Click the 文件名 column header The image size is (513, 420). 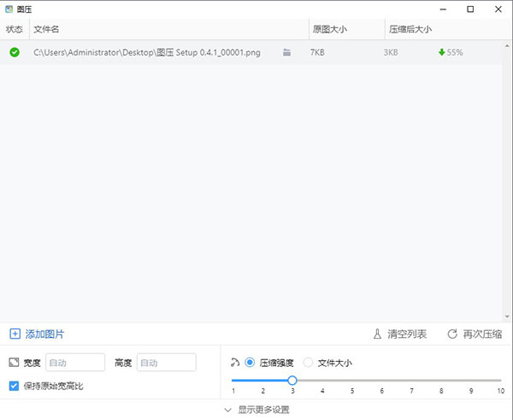point(47,29)
